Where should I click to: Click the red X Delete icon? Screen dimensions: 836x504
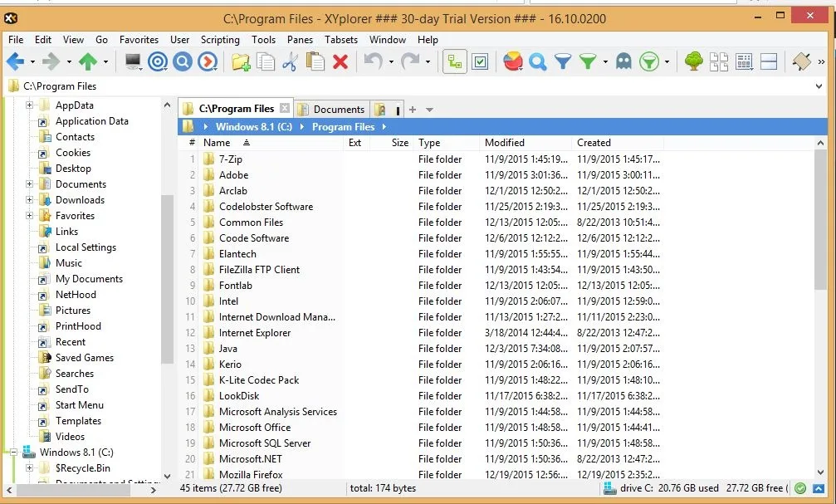pos(340,62)
